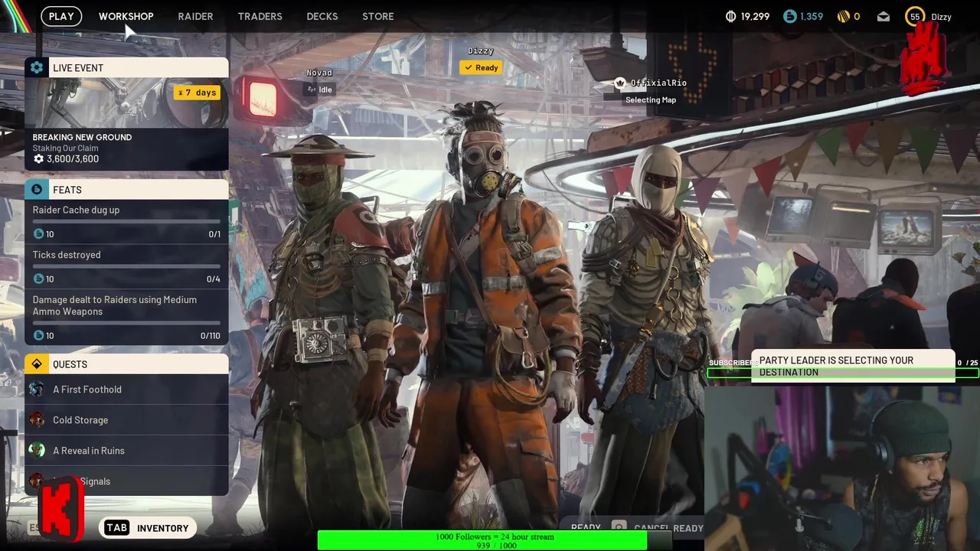Click the party leader crown icon
This screenshot has width=980, height=551.
(x=620, y=83)
